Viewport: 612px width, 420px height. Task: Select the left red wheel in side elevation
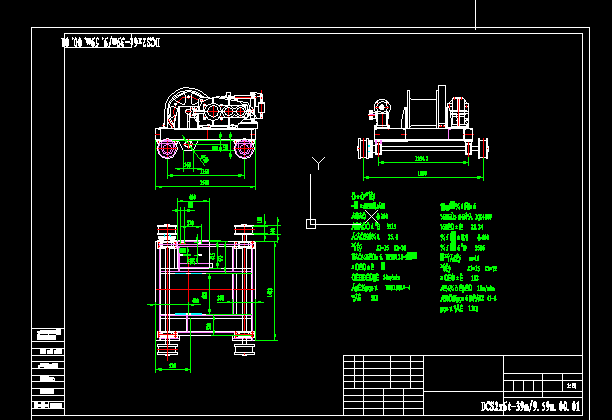(x=166, y=149)
